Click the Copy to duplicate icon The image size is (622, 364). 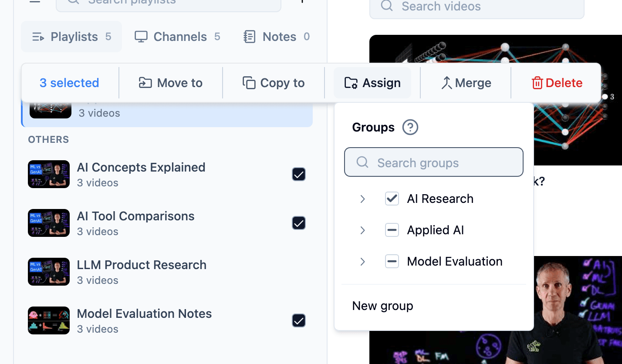point(249,83)
